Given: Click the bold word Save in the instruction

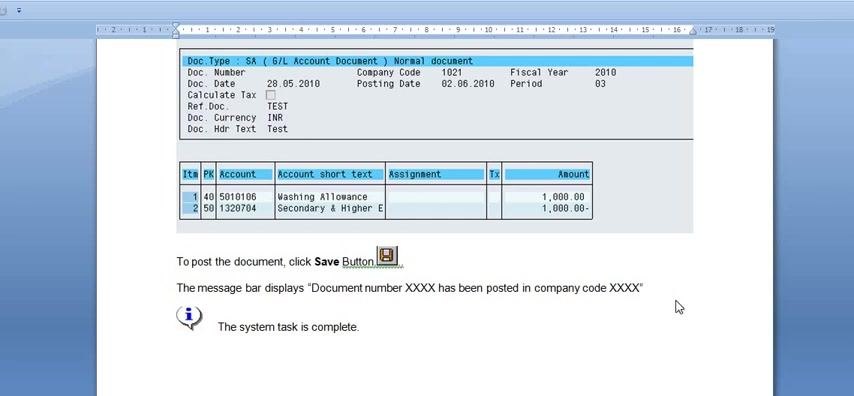Looking at the screenshot, I should [327, 262].
